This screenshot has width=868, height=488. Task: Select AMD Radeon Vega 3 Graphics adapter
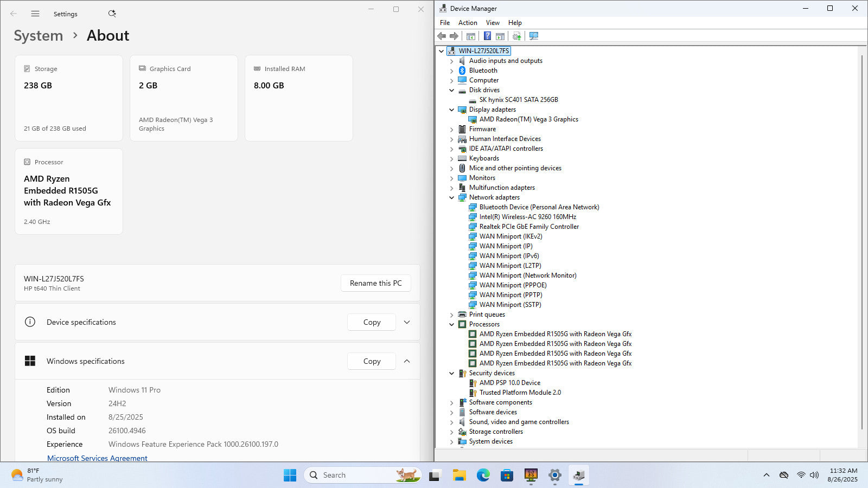(528, 119)
